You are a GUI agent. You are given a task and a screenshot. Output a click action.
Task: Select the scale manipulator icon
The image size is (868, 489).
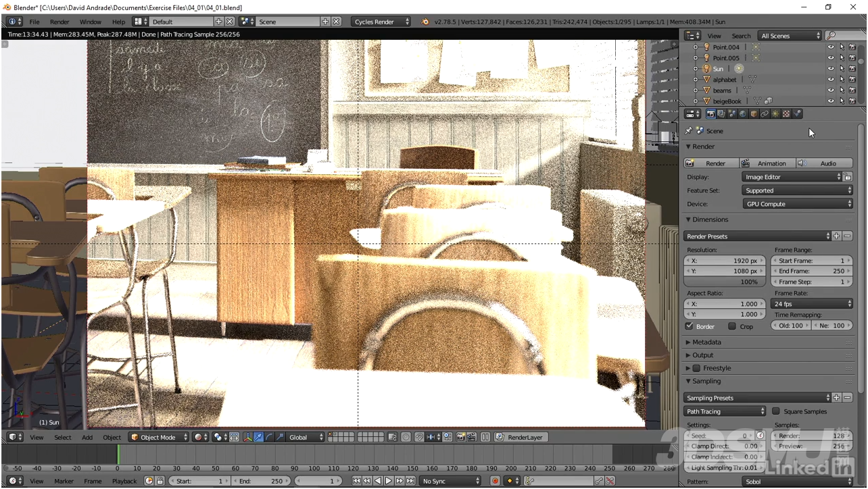click(281, 437)
